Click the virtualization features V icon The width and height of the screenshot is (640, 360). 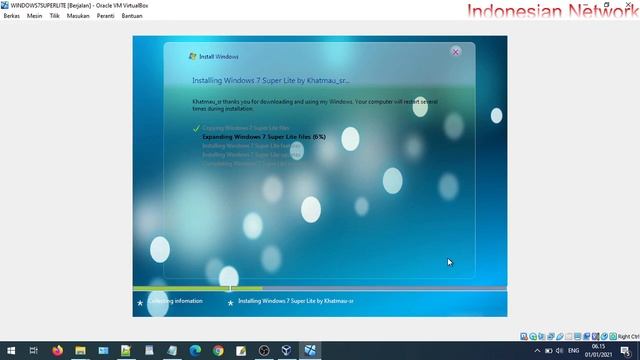(595, 336)
